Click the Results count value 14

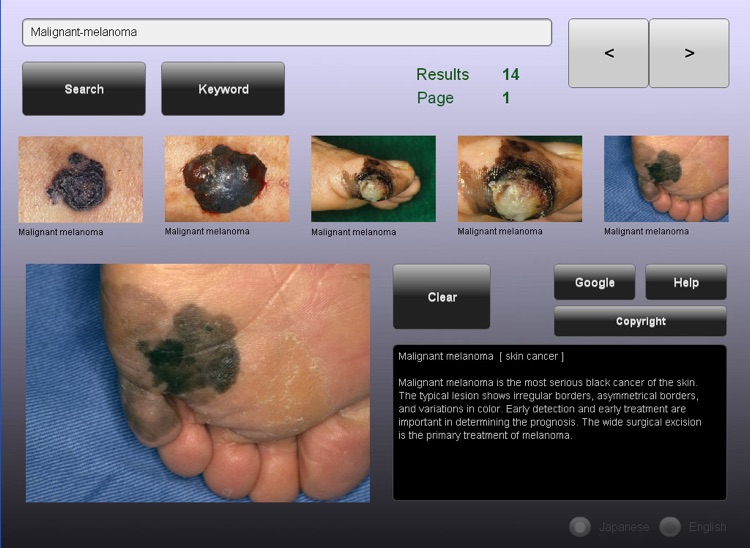click(510, 74)
